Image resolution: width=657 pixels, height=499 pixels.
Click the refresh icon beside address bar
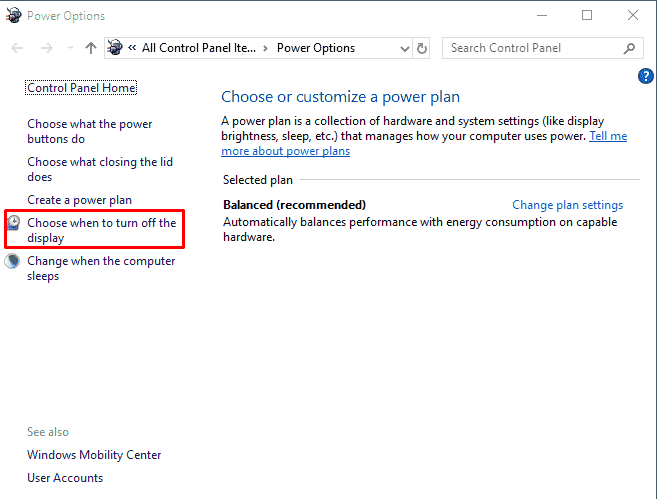(x=422, y=48)
